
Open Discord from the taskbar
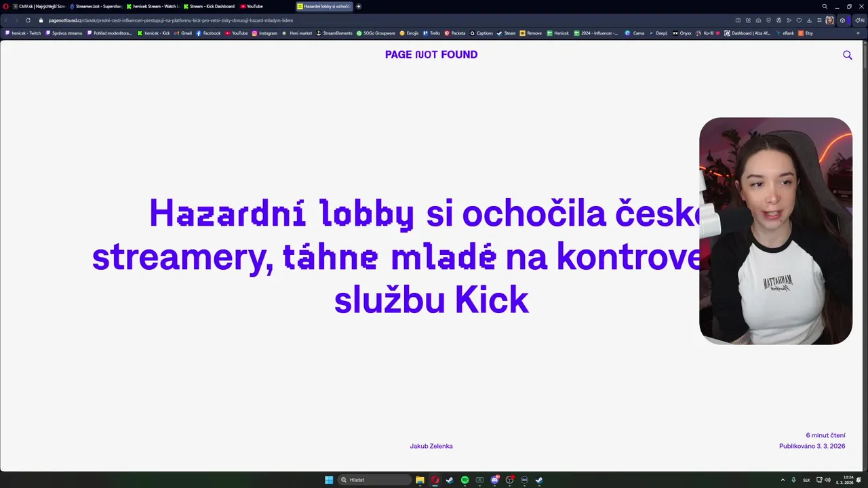click(x=495, y=480)
